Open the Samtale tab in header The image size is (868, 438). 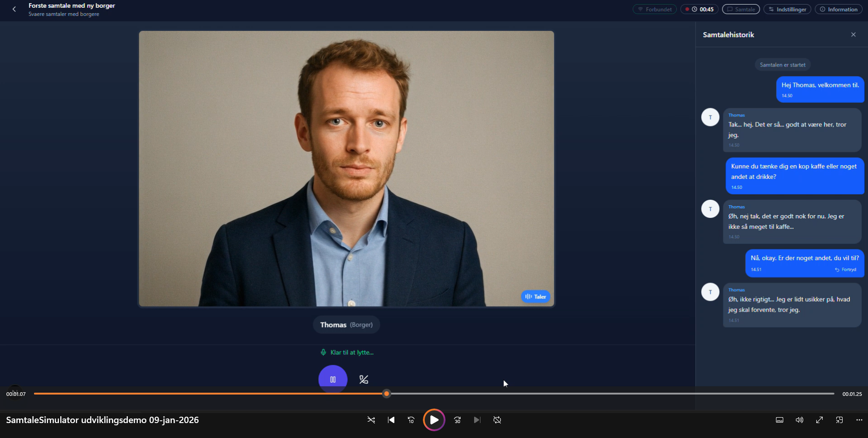tap(741, 9)
